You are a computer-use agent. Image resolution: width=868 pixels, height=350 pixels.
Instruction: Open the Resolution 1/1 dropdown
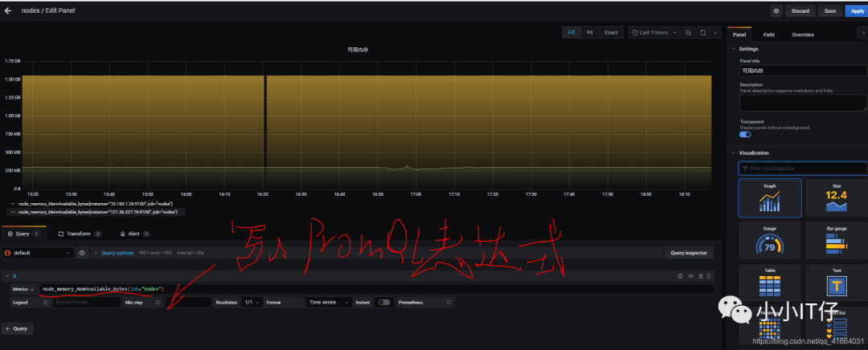(252, 303)
